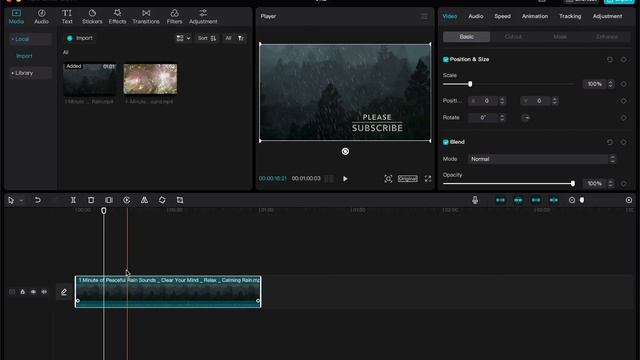Click the rotate clip icon

pos(162,200)
